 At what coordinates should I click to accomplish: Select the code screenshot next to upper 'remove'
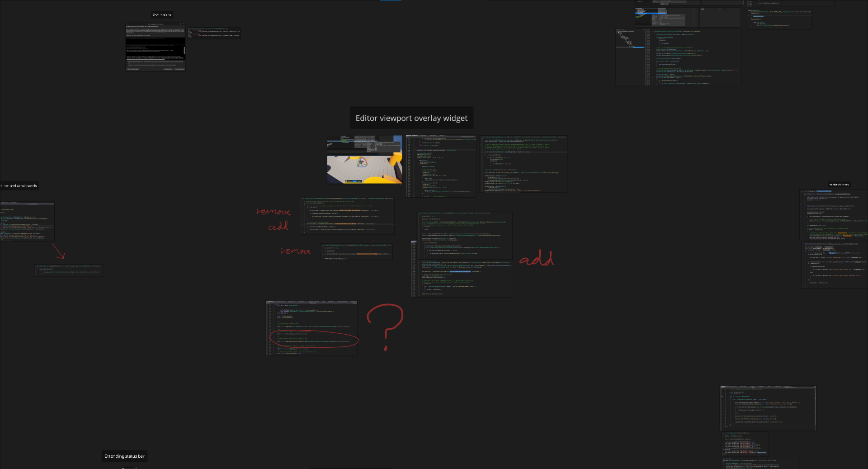click(346, 216)
